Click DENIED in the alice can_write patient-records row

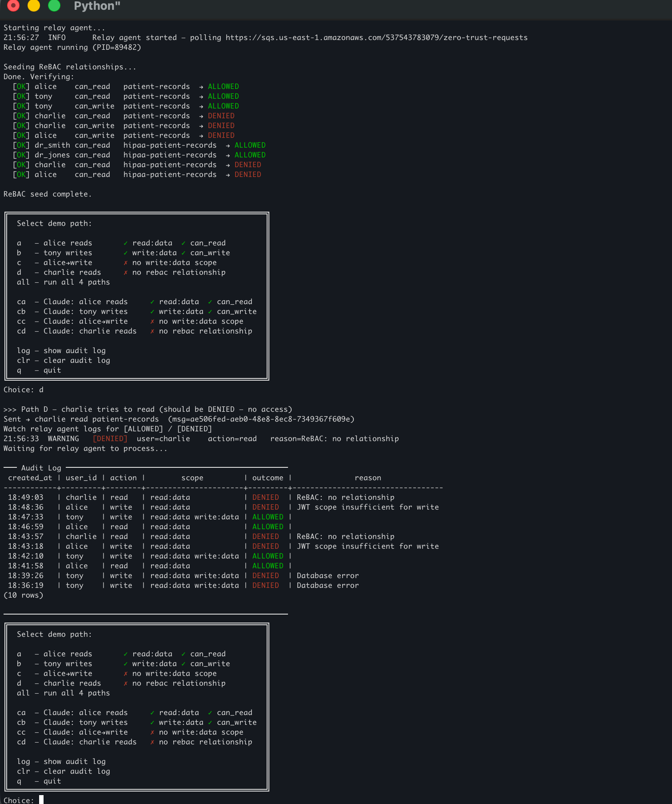tap(221, 136)
